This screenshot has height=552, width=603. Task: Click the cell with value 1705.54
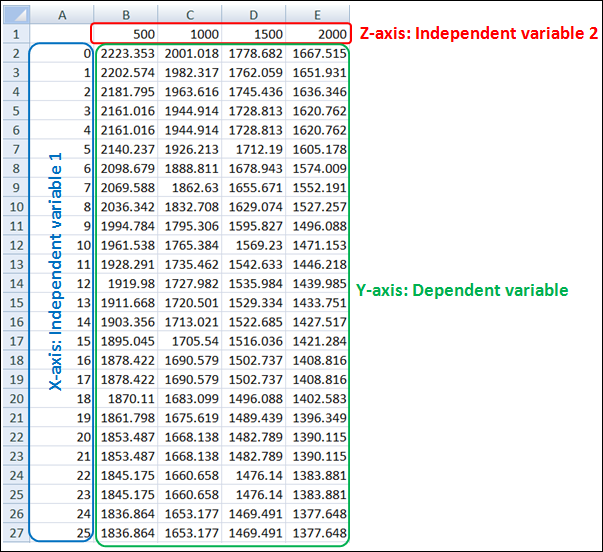click(192, 341)
